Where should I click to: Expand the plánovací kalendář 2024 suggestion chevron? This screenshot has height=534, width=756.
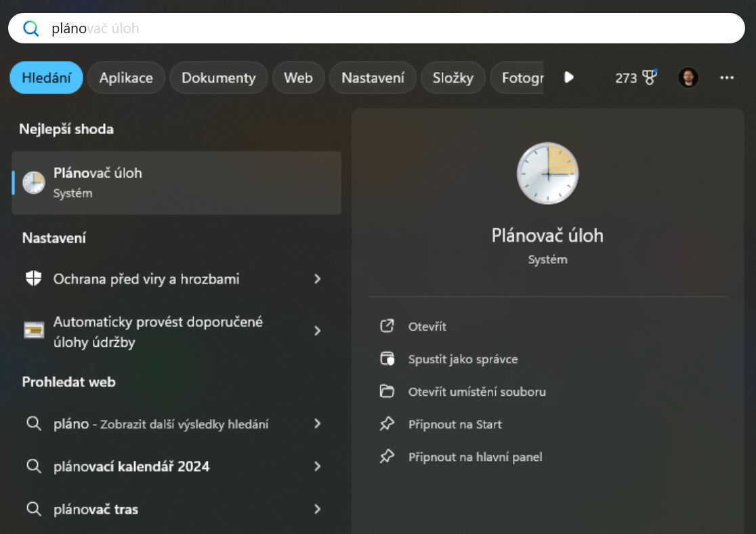coord(317,466)
